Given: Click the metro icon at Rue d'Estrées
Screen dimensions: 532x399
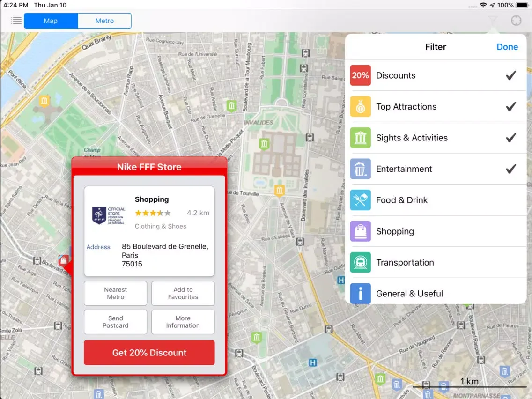Looking at the screenshot, I should 300,242.
